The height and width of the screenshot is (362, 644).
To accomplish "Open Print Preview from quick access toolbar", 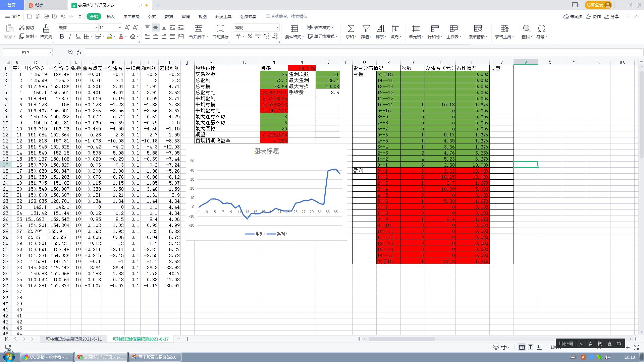I will click(x=55, y=16).
